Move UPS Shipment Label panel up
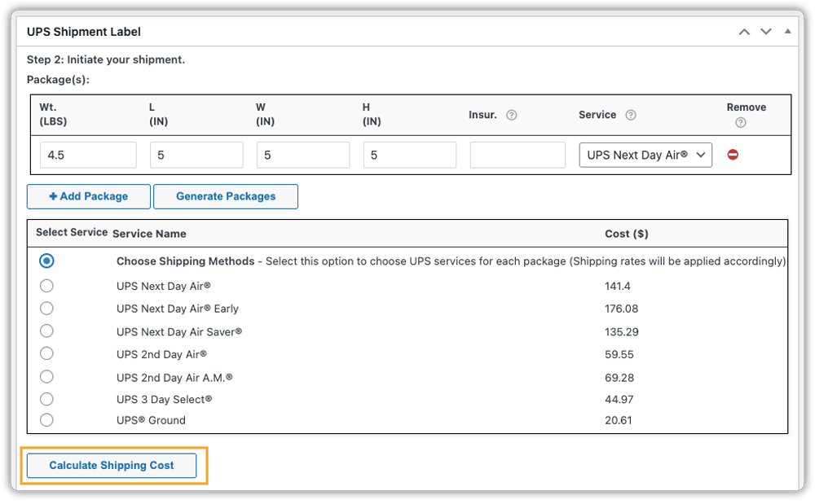Image resolution: width=815 pixels, height=504 pixels. [x=744, y=32]
